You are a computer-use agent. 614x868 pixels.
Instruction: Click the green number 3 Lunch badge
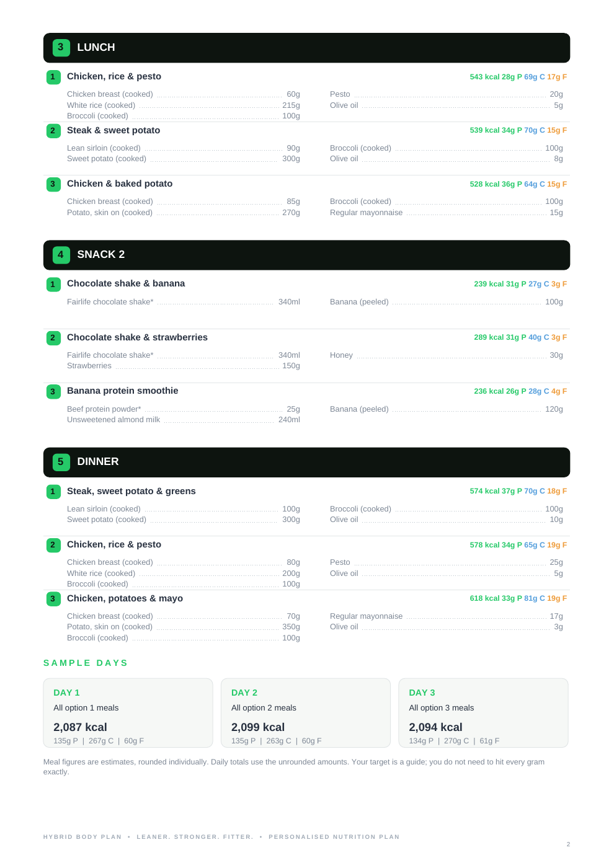(x=61, y=47)
